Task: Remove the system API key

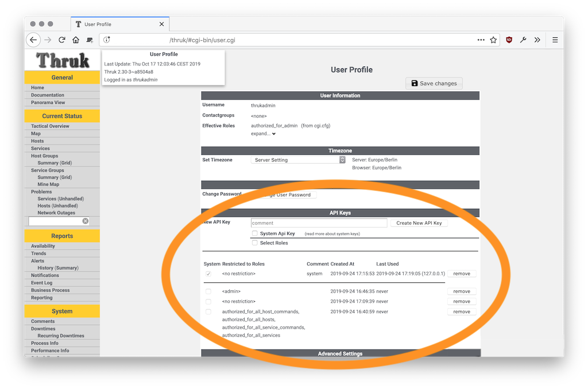Action: click(x=462, y=274)
